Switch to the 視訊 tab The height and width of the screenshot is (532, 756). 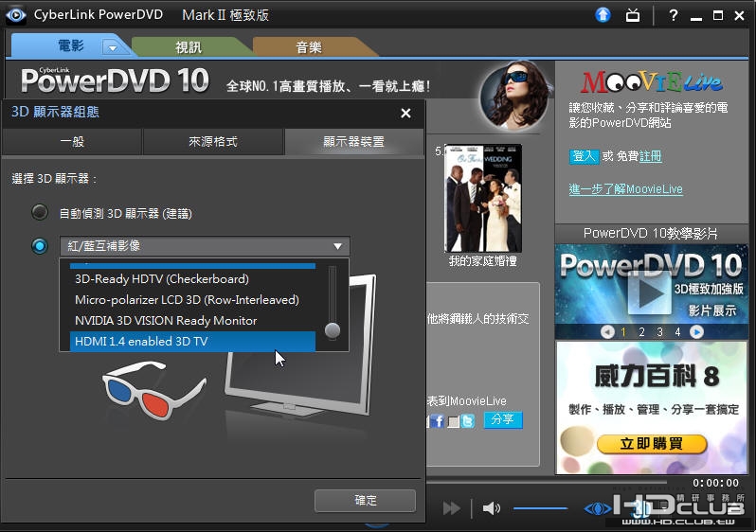pyautogui.click(x=189, y=47)
